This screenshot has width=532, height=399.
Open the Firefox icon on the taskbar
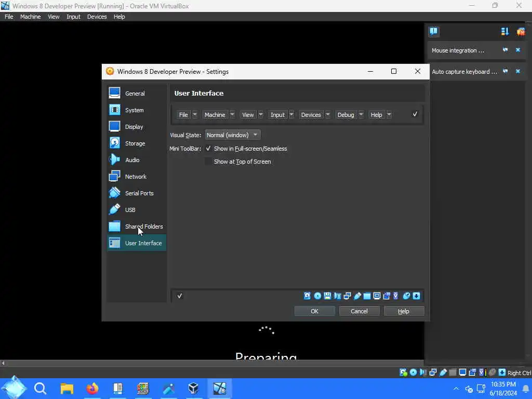click(92, 389)
